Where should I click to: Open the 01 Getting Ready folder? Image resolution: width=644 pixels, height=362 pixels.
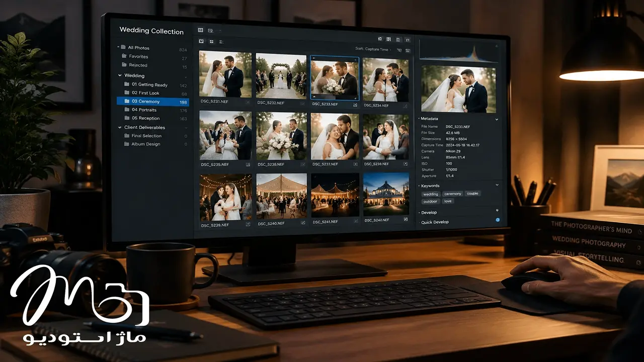153,85
